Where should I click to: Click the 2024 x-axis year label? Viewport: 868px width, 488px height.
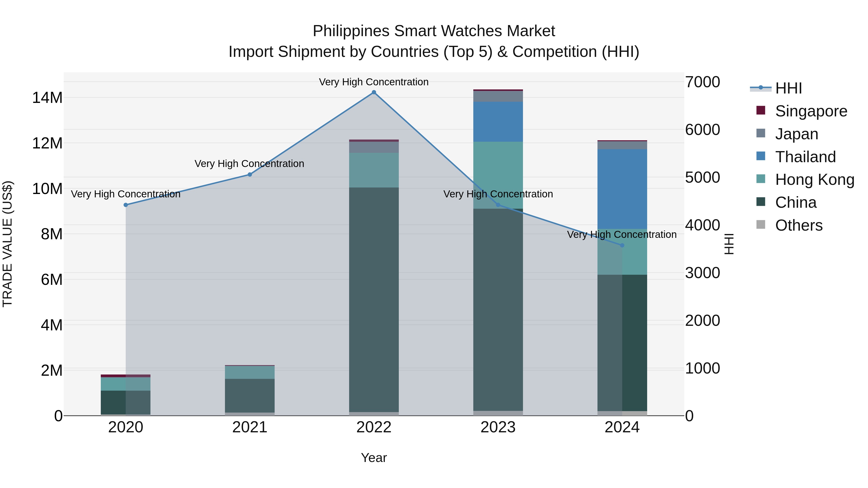tap(622, 427)
